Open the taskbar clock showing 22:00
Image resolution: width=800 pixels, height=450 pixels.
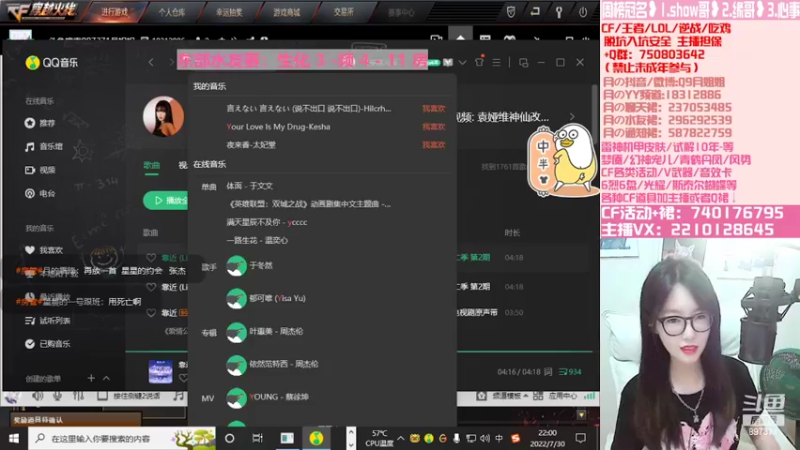(x=547, y=438)
